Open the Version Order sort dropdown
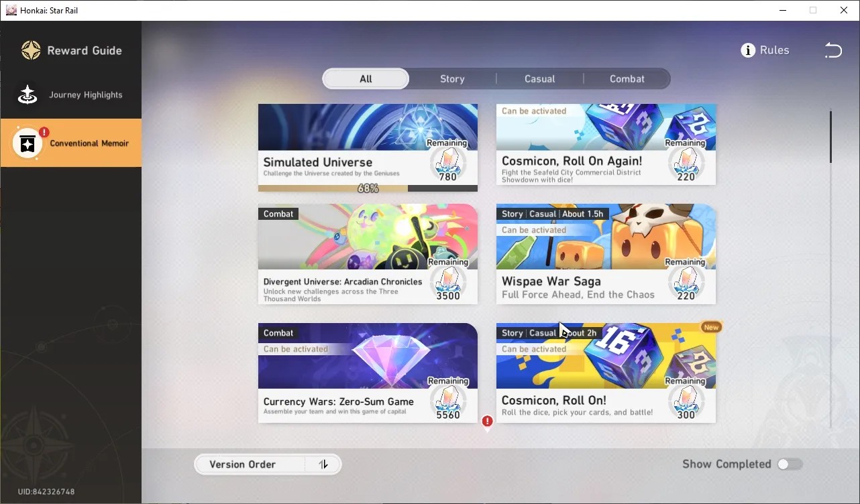The width and height of the screenshot is (860, 504). point(268,464)
